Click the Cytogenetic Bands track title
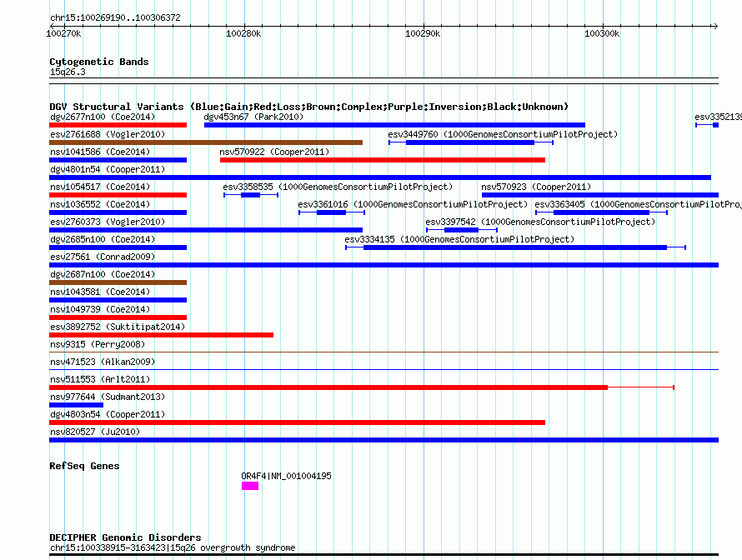This screenshot has height=560, width=742. point(99,62)
